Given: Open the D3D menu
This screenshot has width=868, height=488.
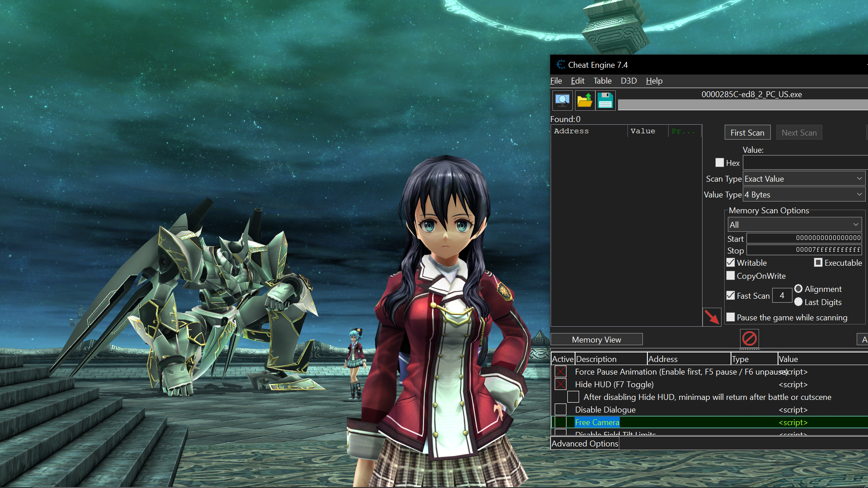Looking at the screenshot, I should (628, 81).
